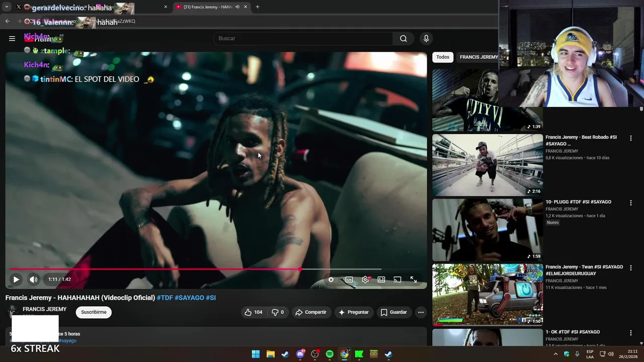The image size is (644, 362).
Task: Select the Todos filter chip
Action: (x=443, y=57)
